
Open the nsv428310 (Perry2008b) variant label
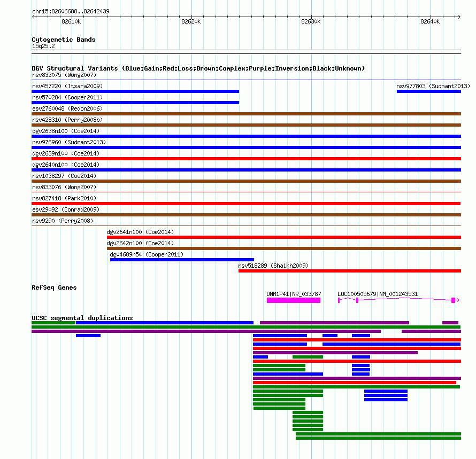[x=67, y=120]
